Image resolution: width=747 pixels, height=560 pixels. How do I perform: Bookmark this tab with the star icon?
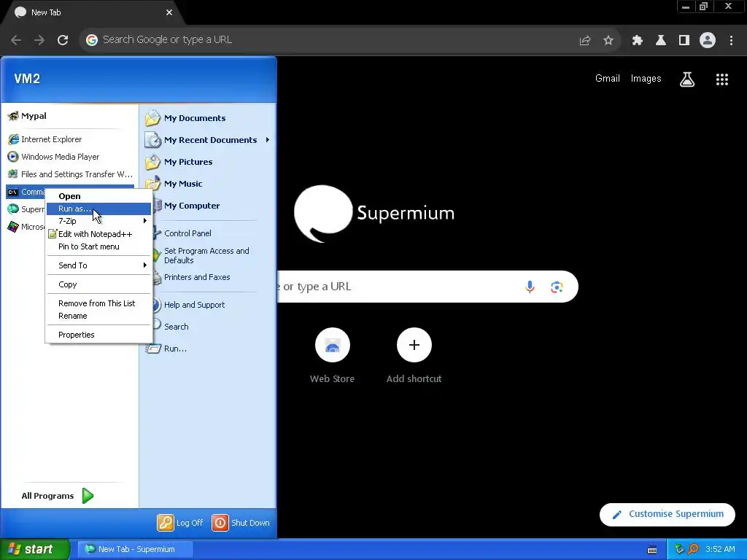pos(608,41)
